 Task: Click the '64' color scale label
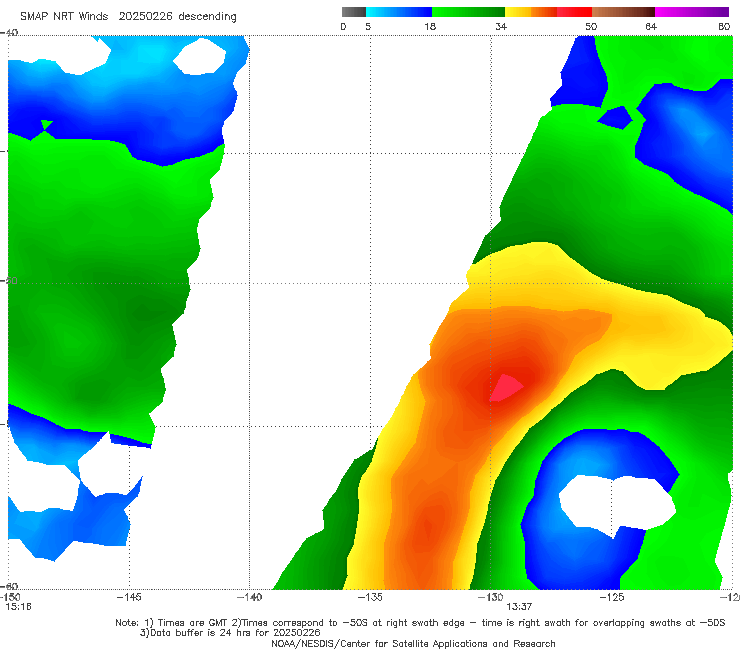[x=651, y=26]
